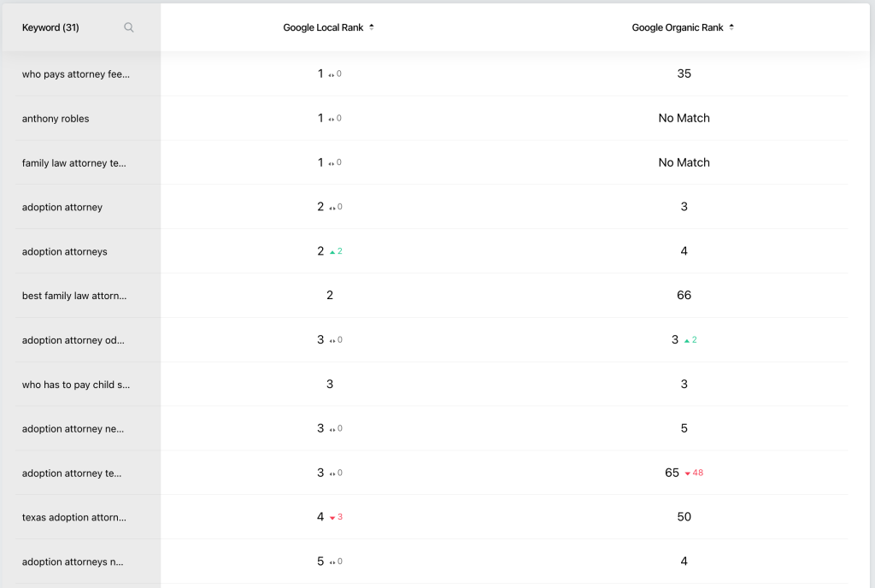The height and width of the screenshot is (588, 875).
Task: Click red down-arrow change for texas adoption attorn...
Action: 336,517
